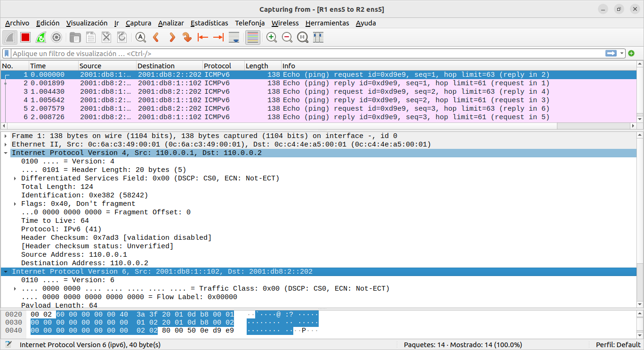Image resolution: width=644 pixels, height=350 pixels.
Task: Expand the Frame 1 tree node
Action: [6, 136]
